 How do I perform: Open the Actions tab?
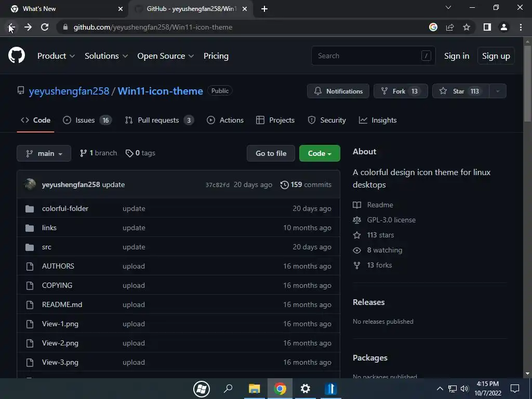(x=225, y=120)
